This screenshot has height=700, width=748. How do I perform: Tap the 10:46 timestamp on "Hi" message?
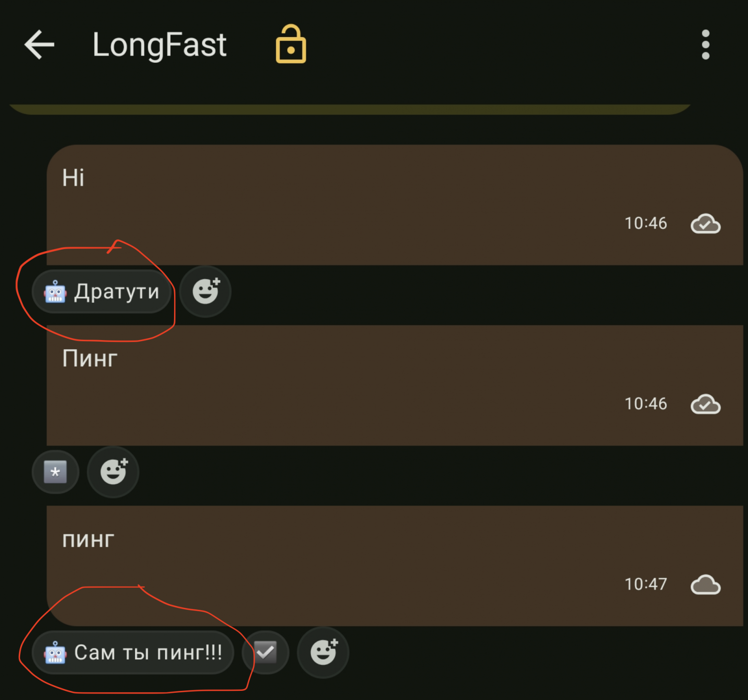pyautogui.click(x=645, y=224)
